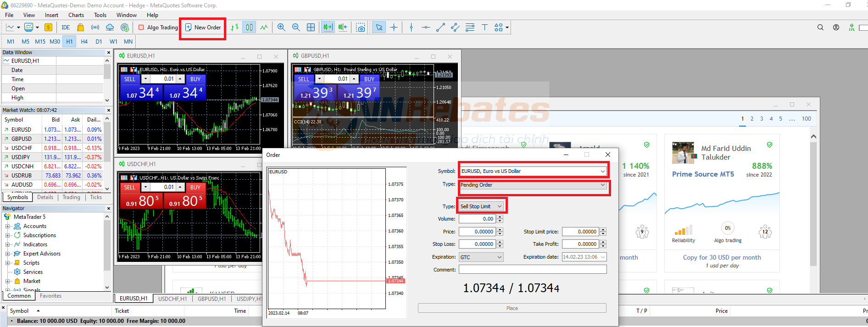The height and width of the screenshot is (327, 868).
Task: Switch to the Favorites tab in Navigator
Action: [x=50, y=296]
